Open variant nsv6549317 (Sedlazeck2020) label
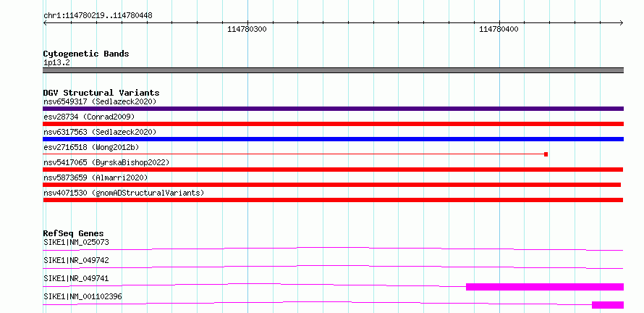The width and height of the screenshot is (644, 313). coord(100,101)
